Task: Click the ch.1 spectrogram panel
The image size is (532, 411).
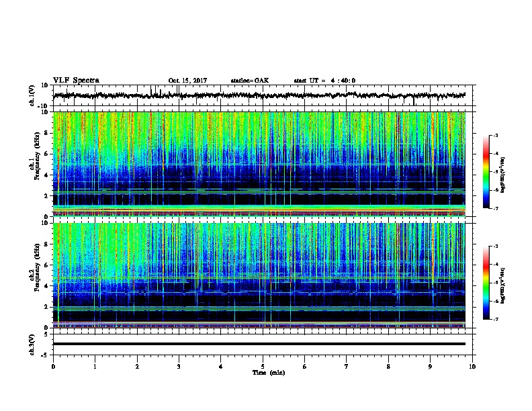Action: (x=259, y=164)
